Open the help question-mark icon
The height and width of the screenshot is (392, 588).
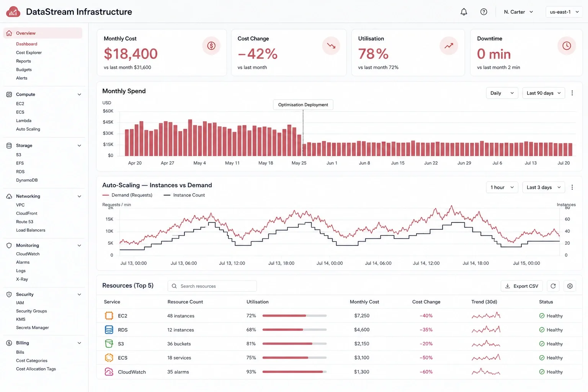click(484, 12)
